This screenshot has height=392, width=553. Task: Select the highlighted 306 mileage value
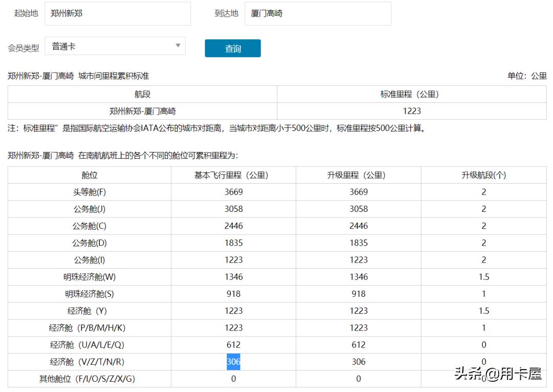(234, 362)
